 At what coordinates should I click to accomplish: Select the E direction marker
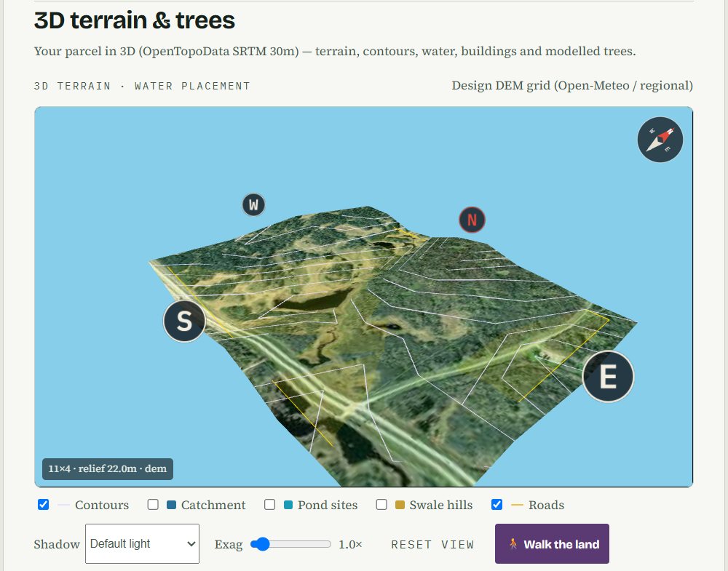(608, 376)
